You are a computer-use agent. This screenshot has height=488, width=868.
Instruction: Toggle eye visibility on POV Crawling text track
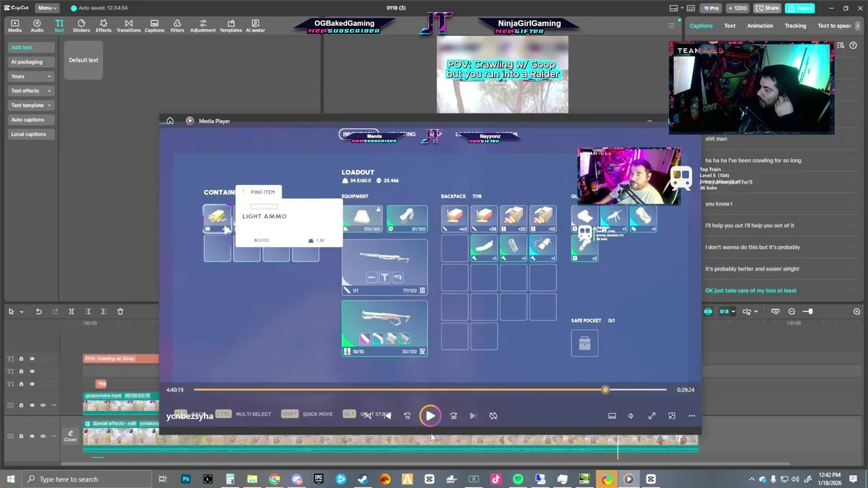click(x=31, y=359)
